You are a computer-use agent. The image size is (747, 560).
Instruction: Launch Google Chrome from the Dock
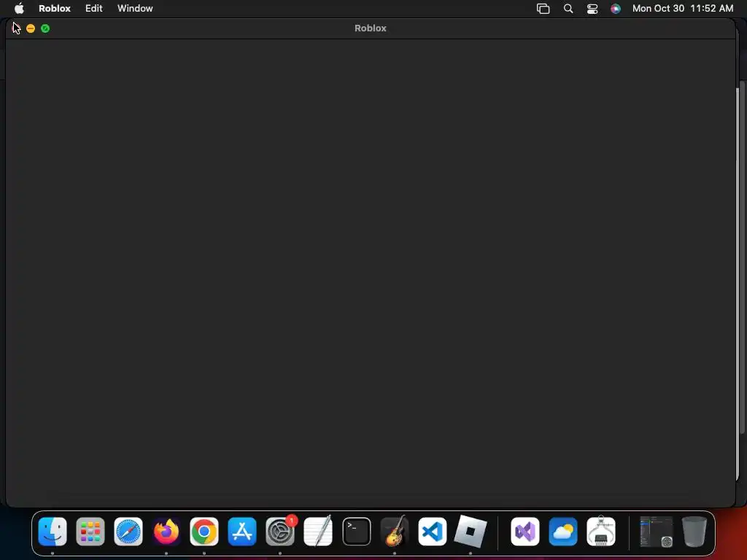[204, 531]
